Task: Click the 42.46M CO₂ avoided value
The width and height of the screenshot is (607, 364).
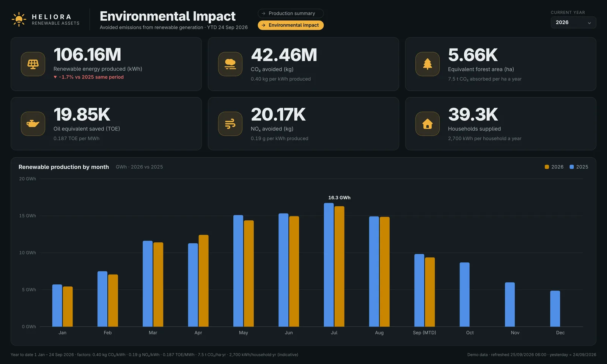Action: coord(284,55)
